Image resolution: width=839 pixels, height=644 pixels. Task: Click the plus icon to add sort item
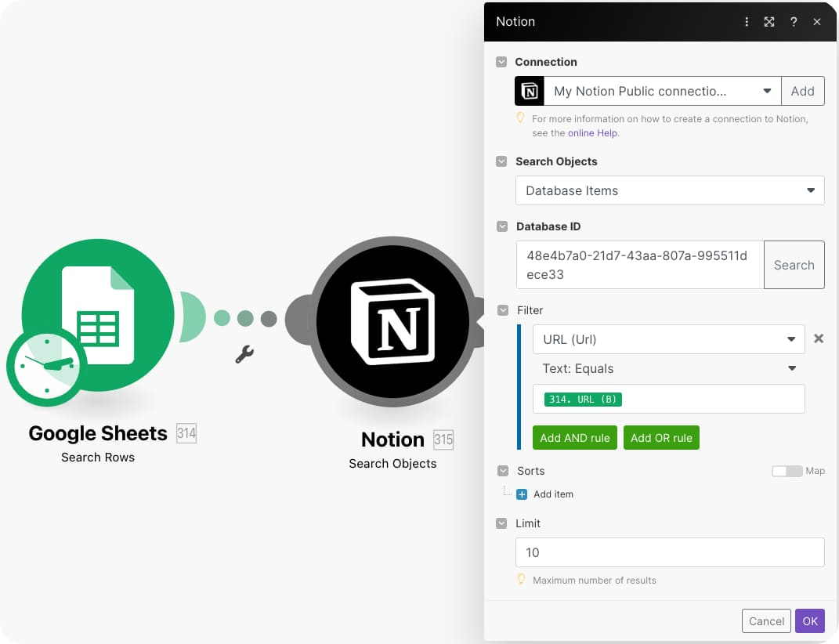(522, 494)
